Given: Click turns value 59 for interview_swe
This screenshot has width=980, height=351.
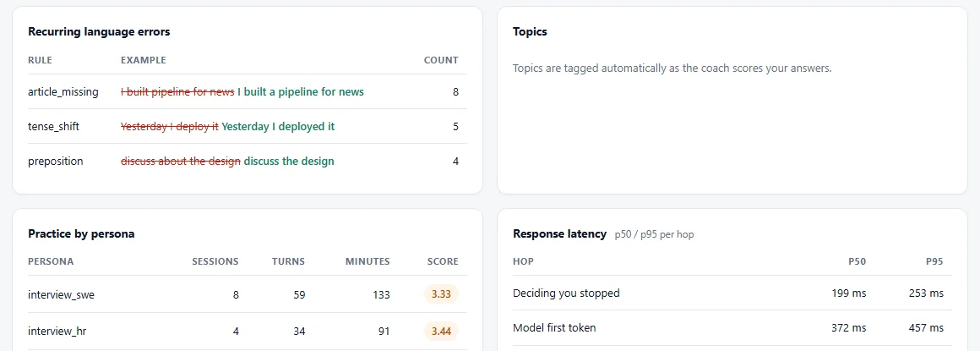Looking at the screenshot, I should click(299, 294).
